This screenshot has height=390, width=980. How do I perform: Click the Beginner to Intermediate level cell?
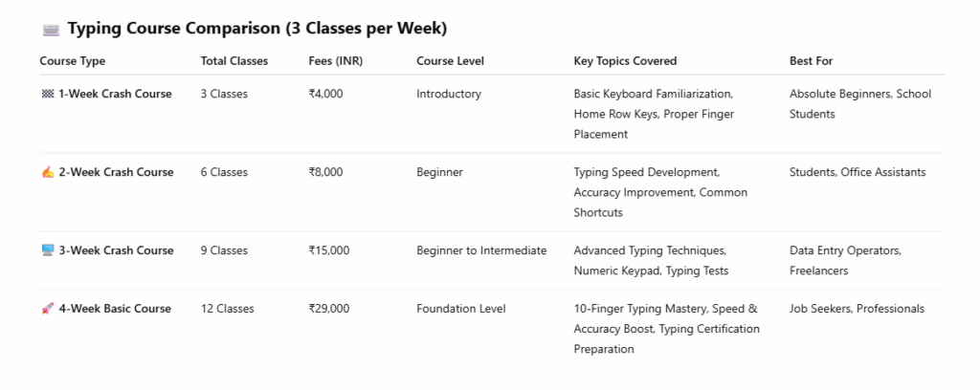481,250
